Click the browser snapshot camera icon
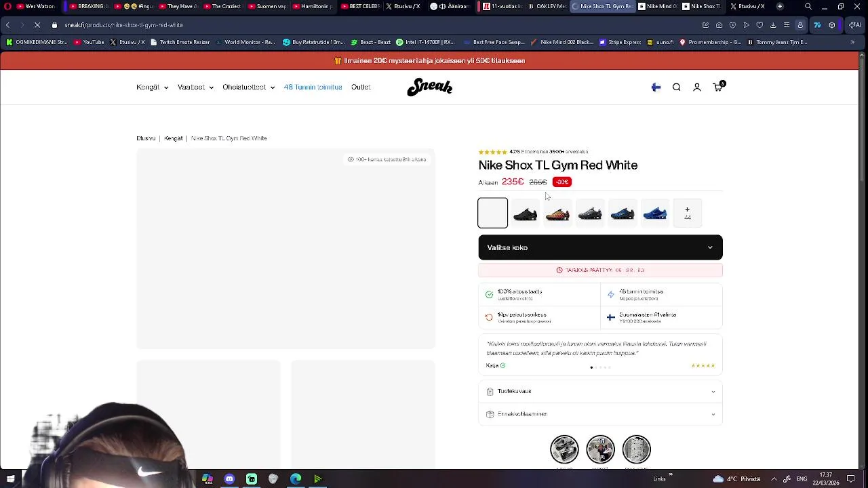The height and width of the screenshot is (488, 868). [719, 25]
